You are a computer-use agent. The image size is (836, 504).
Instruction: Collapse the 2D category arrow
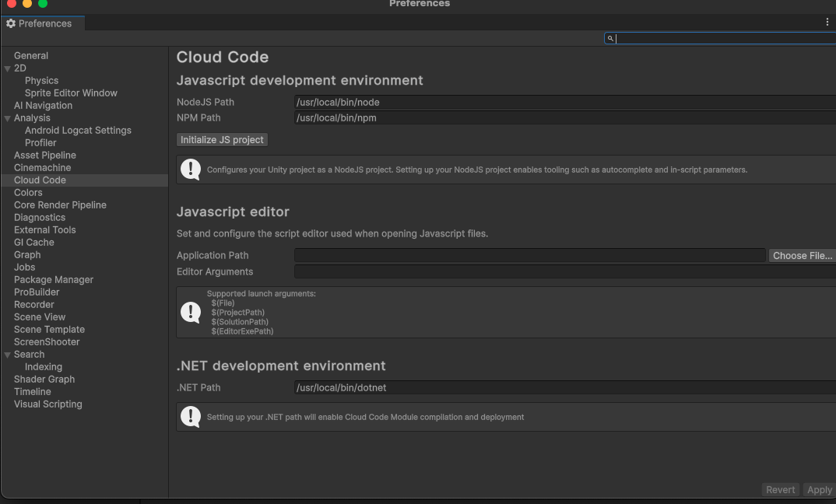(8, 68)
